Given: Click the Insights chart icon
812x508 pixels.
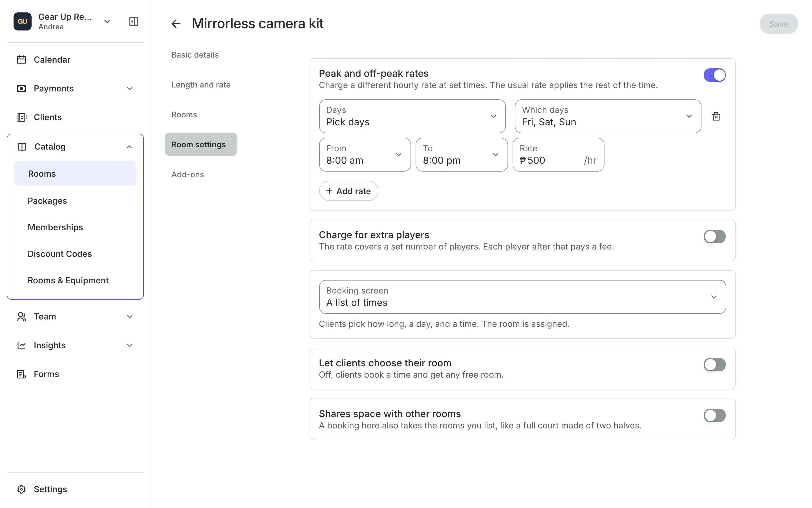Looking at the screenshot, I should click(21, 345).
